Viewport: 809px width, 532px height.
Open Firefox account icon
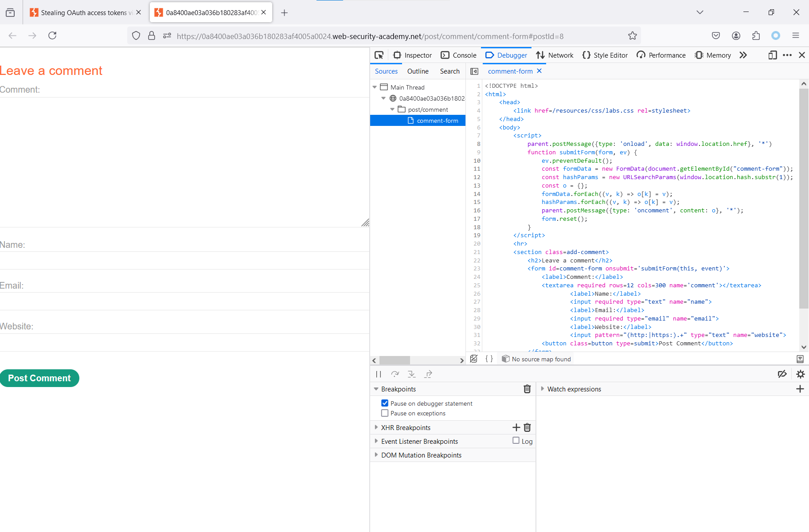[736, 35]
